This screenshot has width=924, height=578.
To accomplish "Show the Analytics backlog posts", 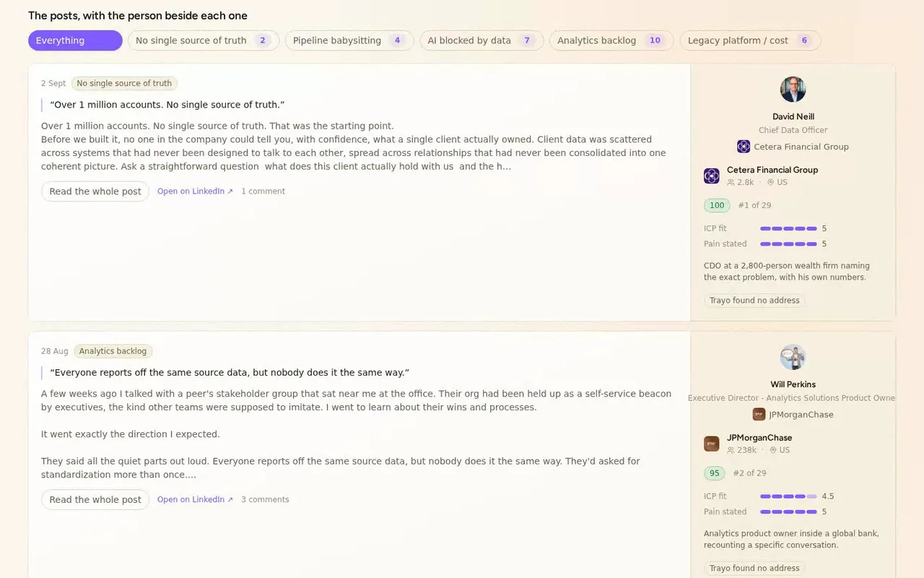I will pos(611,40).
